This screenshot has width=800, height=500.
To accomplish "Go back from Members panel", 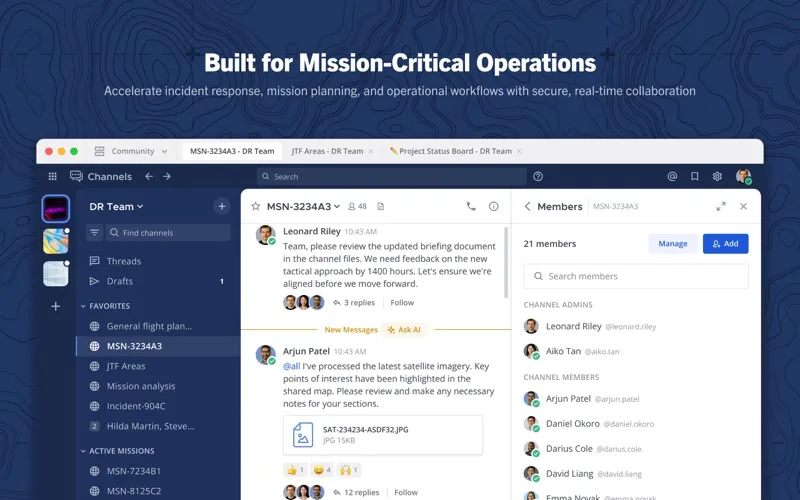I will (528, 206).
